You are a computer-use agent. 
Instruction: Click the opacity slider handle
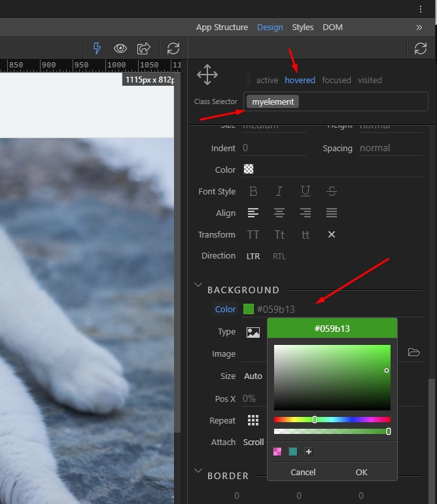click(389, 431)
